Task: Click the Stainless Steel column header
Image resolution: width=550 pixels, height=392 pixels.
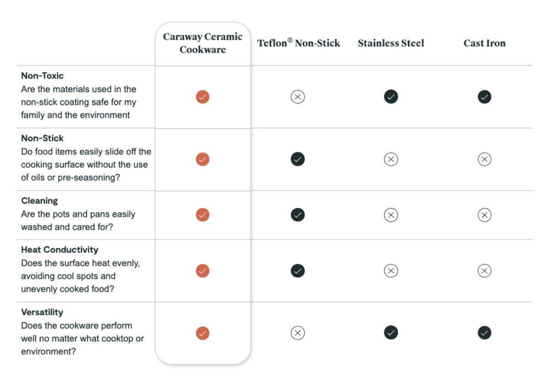Action: click(x=391, y=43)
